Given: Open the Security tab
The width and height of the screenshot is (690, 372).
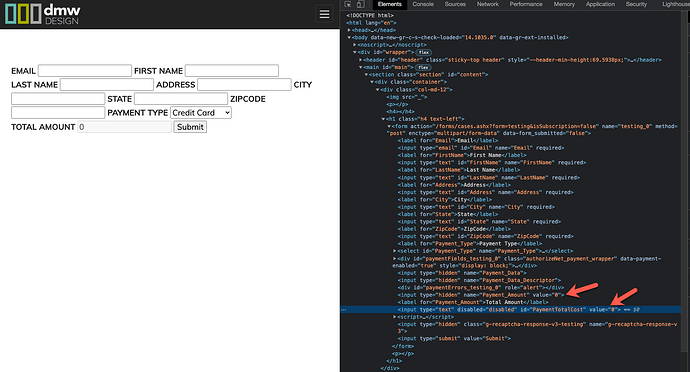Looking at the screenshot, I should pos(636,4).
